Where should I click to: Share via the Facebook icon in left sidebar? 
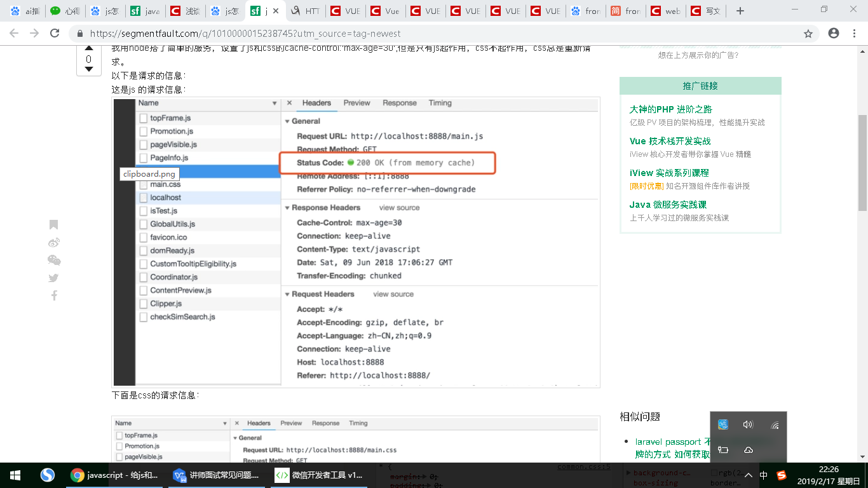53,295
